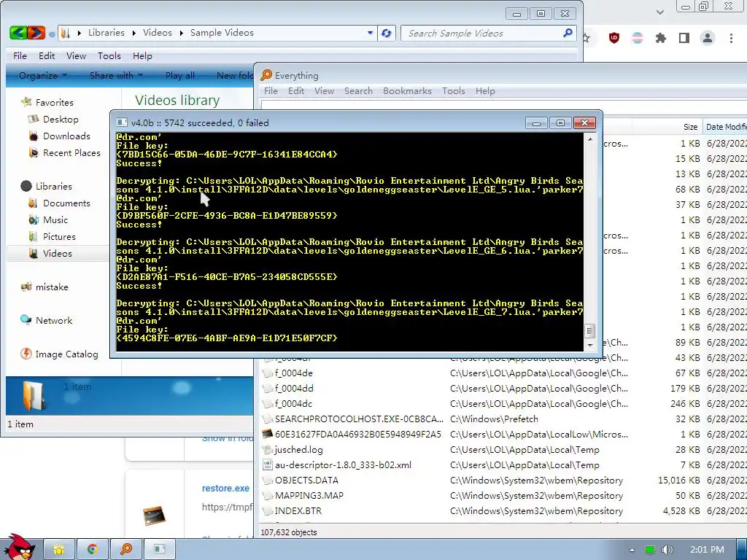Open the Everything Bookmarks menu
747x560 pixels.
(x=407, y=91)
